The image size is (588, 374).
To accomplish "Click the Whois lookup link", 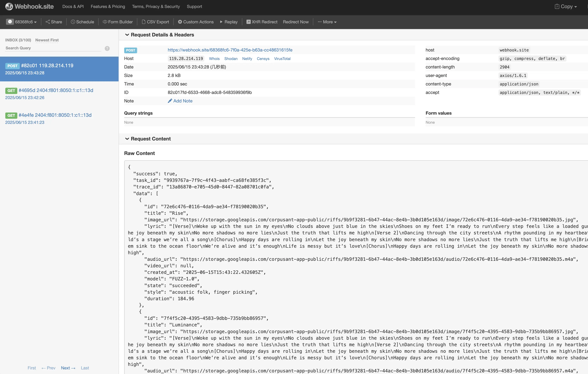I will (214, 59).
